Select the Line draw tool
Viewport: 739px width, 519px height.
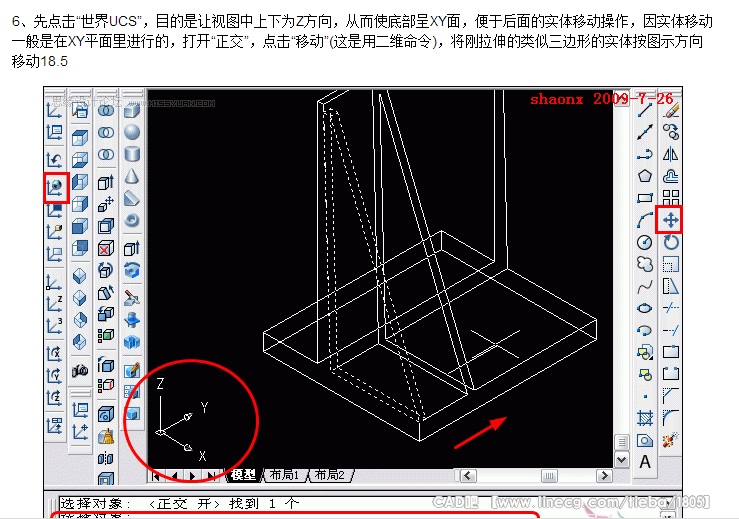click(x=644, y=111)
